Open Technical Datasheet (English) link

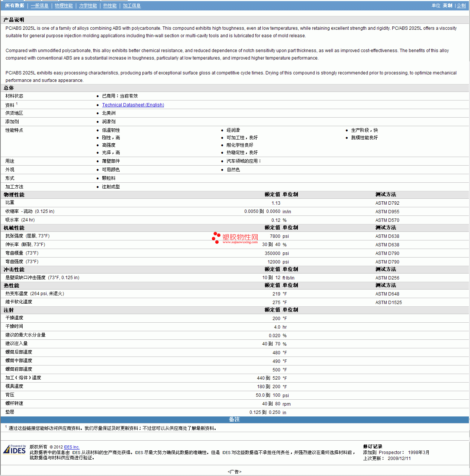pos(133,105)
